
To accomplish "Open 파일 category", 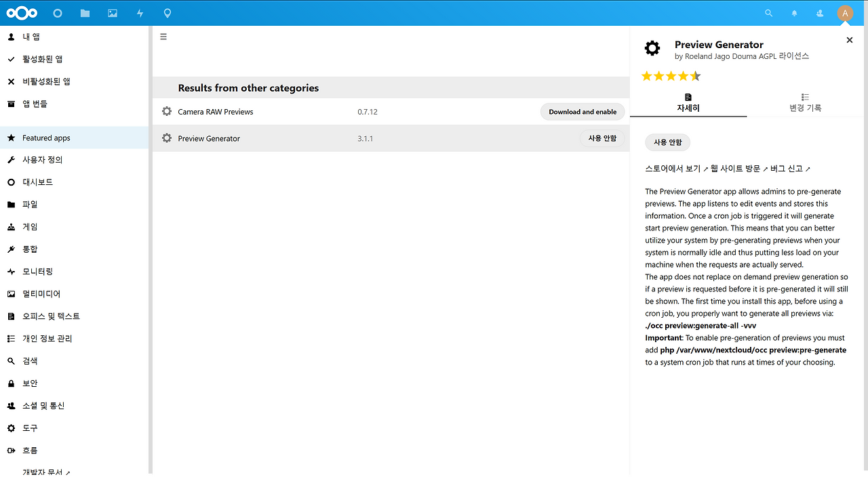I will tap(74, 205).
